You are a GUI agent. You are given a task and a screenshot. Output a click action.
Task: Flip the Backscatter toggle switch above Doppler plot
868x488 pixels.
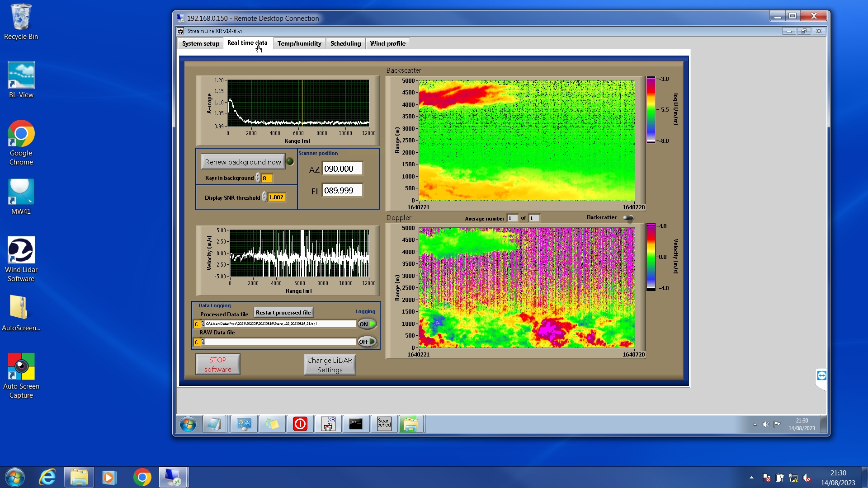coord(628,218)
